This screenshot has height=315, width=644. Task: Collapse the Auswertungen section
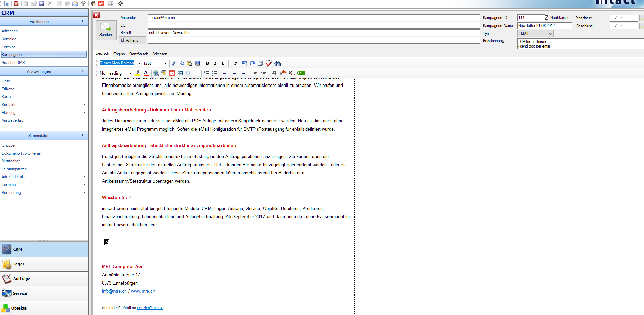click(x=82, y=71)
